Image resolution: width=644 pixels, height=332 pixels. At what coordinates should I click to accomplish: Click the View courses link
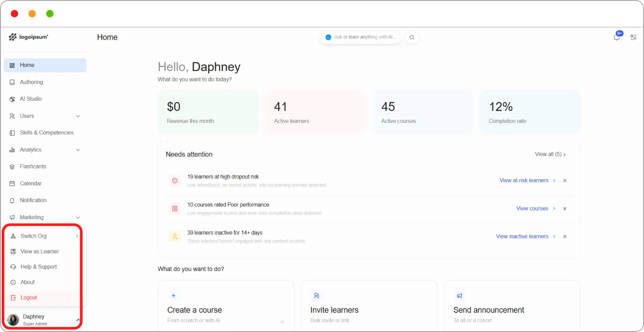tap(536, 209)
